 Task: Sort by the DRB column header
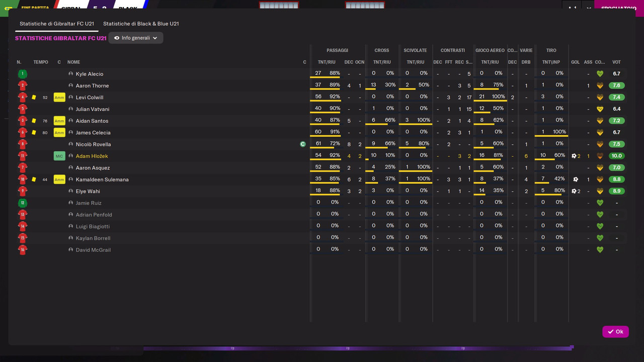(x=526, y=62)
